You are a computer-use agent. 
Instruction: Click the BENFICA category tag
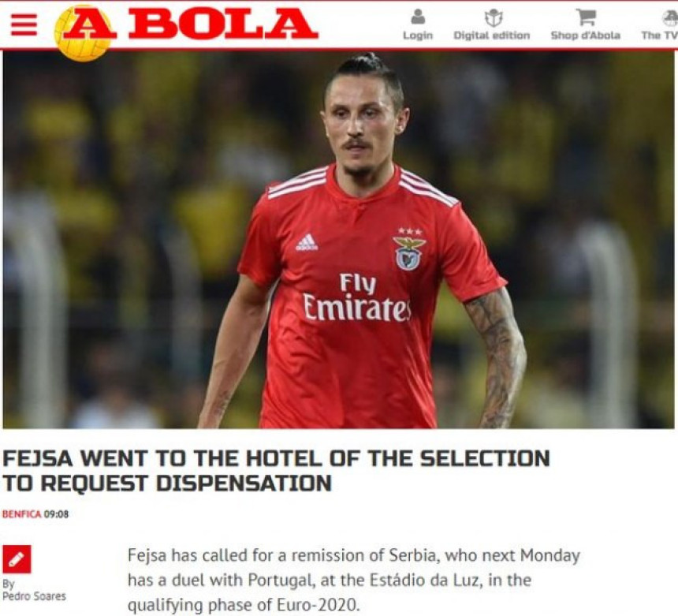21,514
